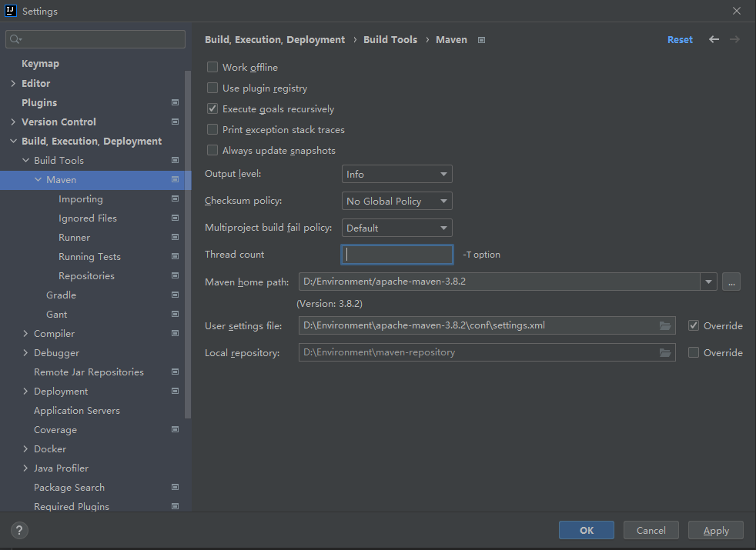Toggle Override for Local repository
Screen dimensions: 756x550
pos(694,353)
